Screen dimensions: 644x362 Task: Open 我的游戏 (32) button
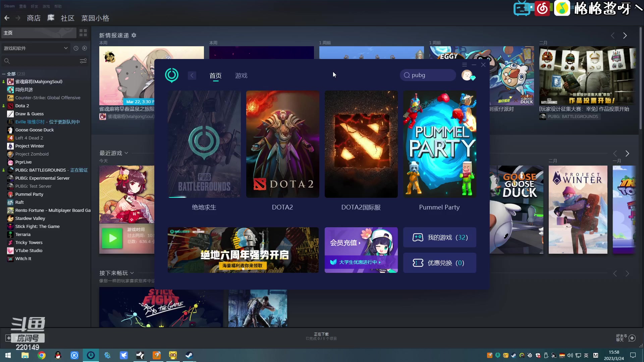click(439, 237)
